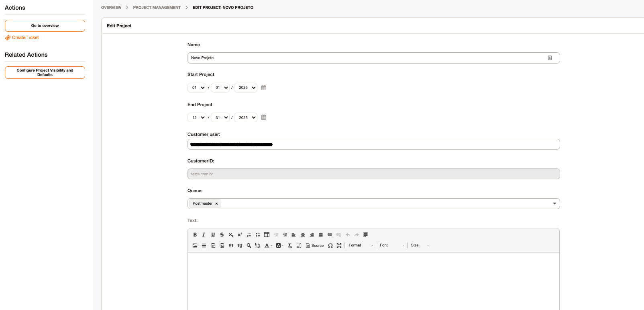This screenshot has height=310, width=644.
Task: Toggle bold formatting in text editor
Action: 195,235
